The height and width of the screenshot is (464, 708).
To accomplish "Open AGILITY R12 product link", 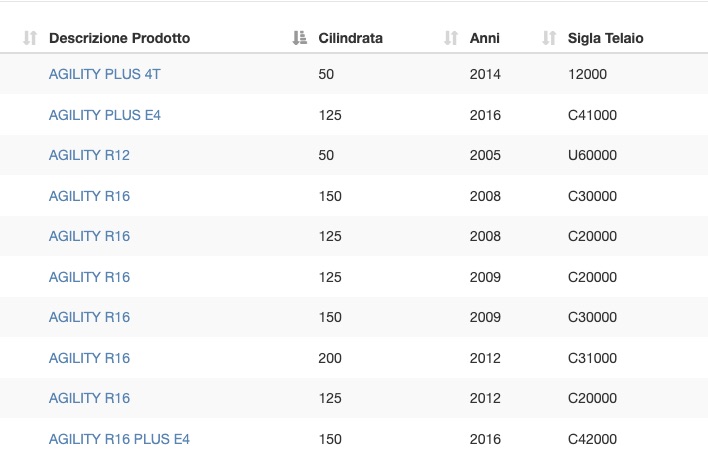I will point(89,155).
